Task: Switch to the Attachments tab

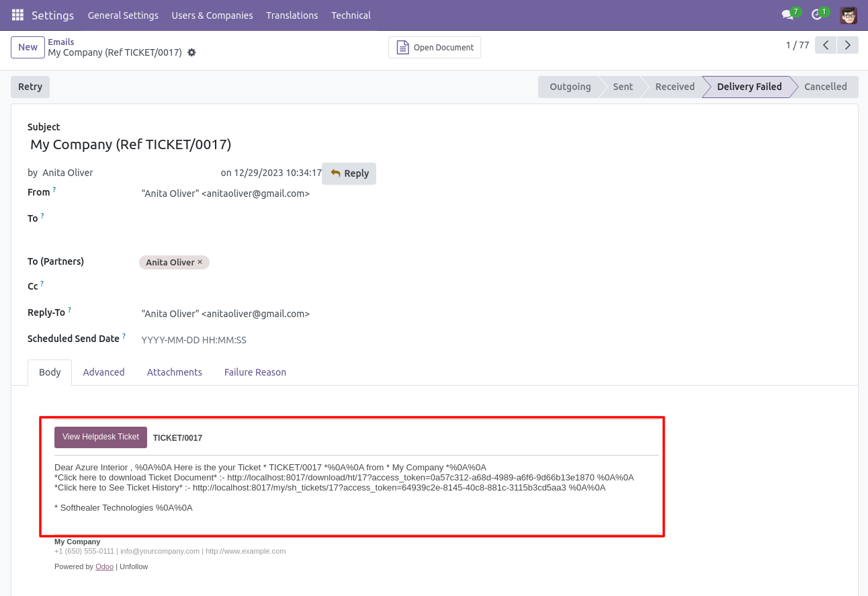Action: coord(175,372)
